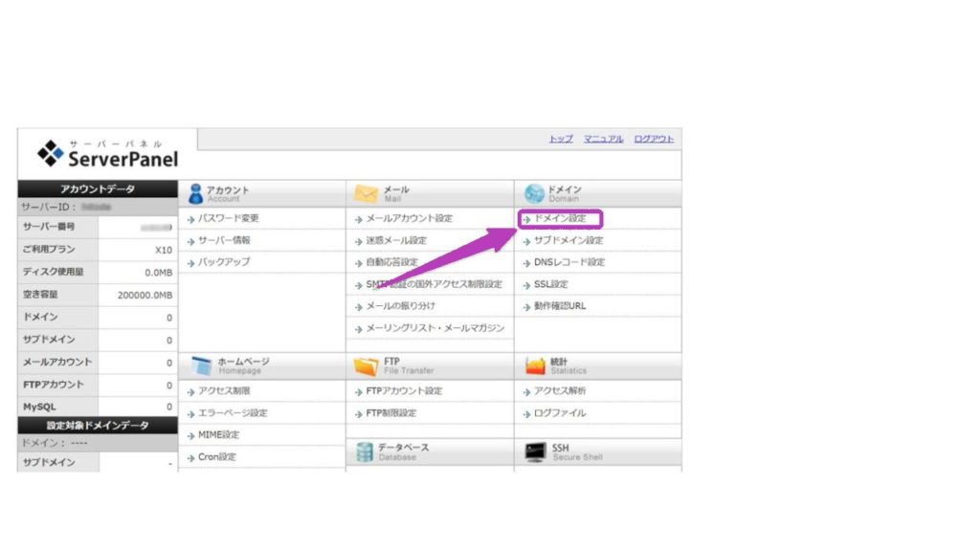Open SSL設定

[550, 284]
